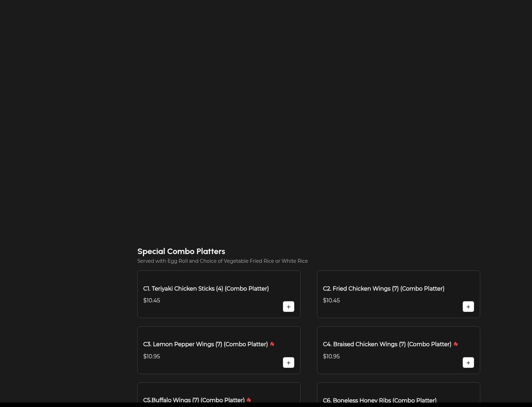Click the 'Served with Egg Roll' description text
The height and width of the screenshot is (407, 532).
[223, 261]
